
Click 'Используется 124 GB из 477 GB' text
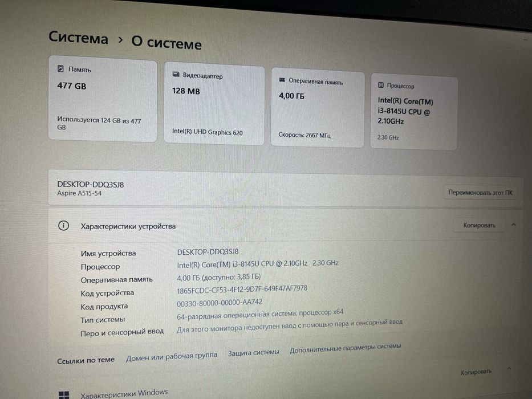tap(99, 124)
